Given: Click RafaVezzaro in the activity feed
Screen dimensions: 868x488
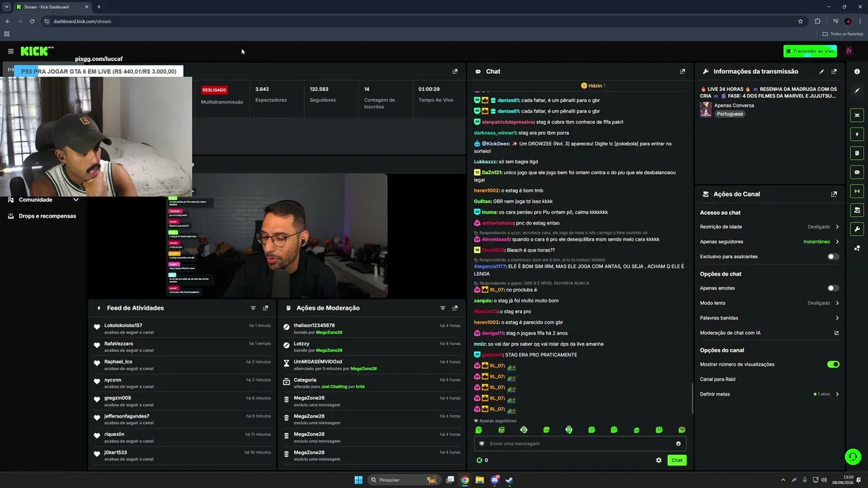Looking at the screenshot, I should (x=119, y=344).
